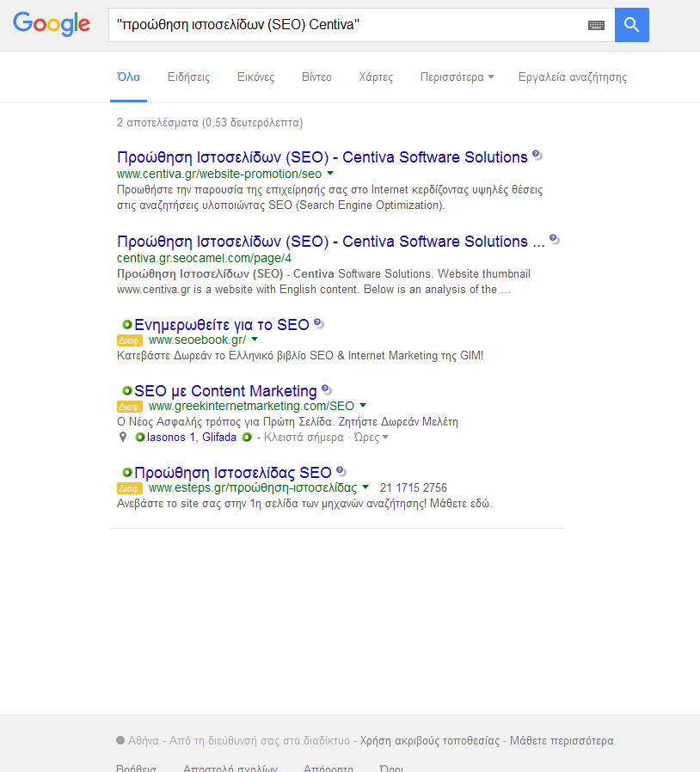Click preview icon after Ενημερωθείτε για το SEO
Viewport: 700px width, 772px height.
click(x=319, y=324)
